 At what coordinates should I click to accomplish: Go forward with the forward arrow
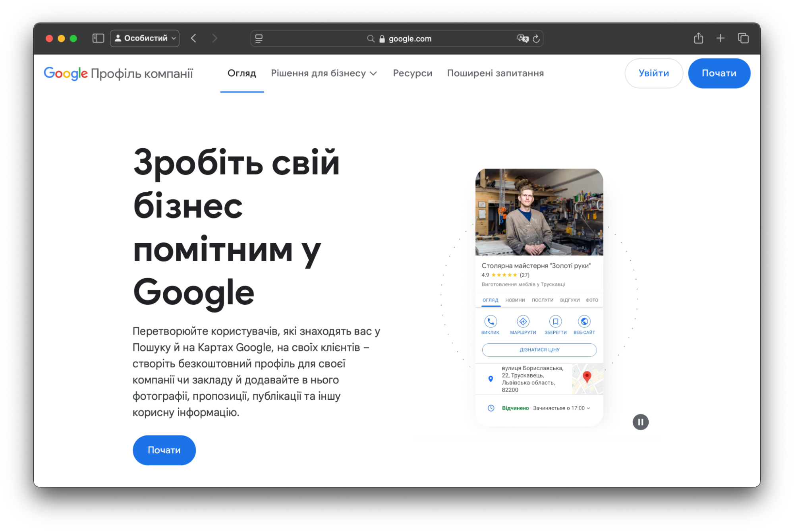215,38
